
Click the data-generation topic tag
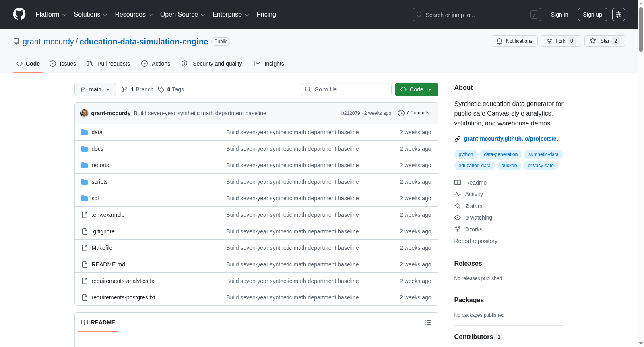pyautogui.click(x=501, y=154)
